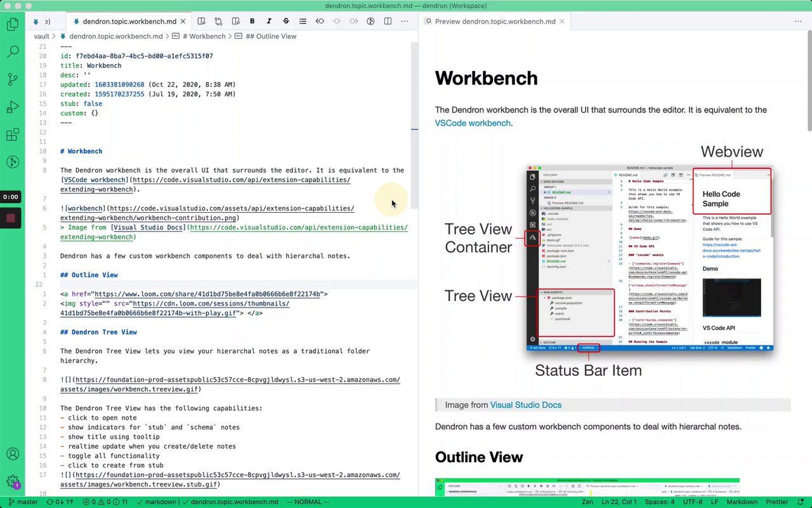Click the workbench.treeview.stub.gif URL in editor

click(230, 480)
